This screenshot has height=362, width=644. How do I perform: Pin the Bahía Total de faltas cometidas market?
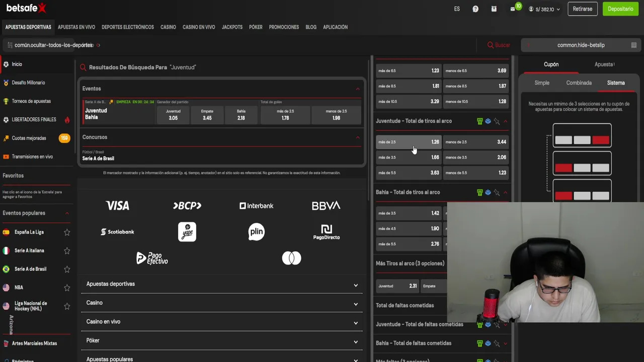(x=497, y=343)
